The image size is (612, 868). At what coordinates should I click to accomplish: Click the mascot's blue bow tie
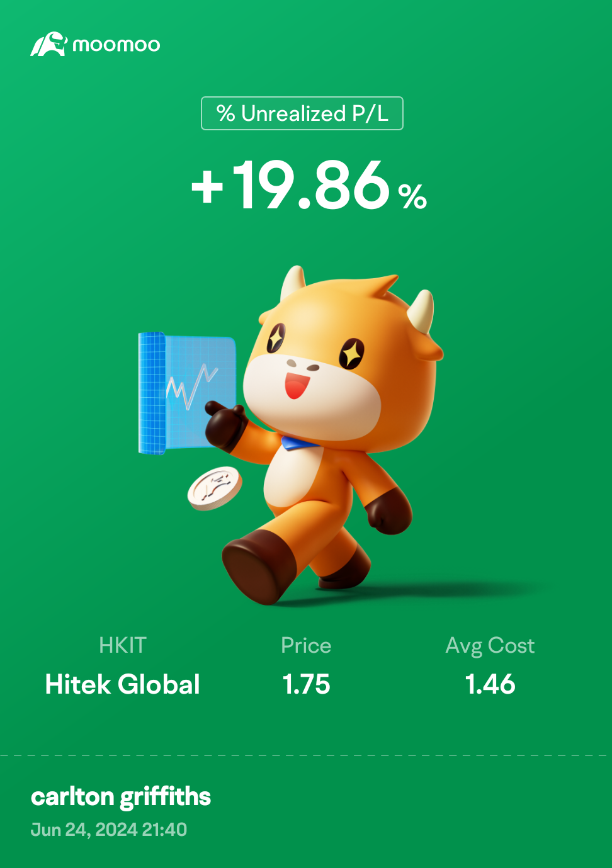click(298, 443)
